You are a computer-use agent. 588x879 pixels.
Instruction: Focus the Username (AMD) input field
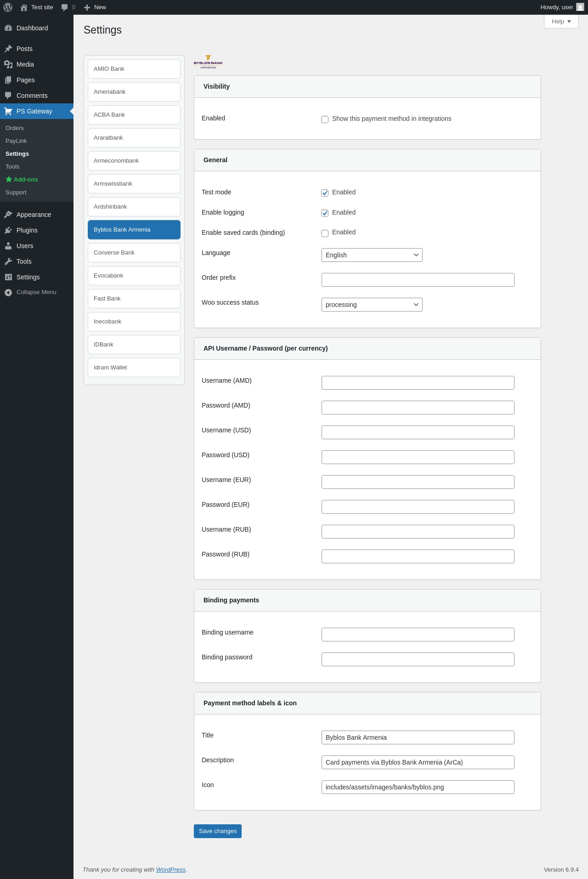pos(418,383)
